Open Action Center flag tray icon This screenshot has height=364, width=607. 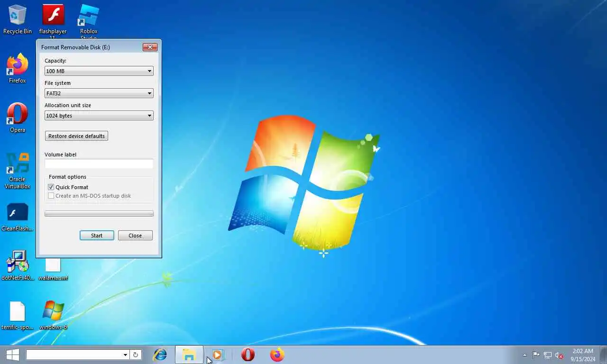tap(536, 355)
